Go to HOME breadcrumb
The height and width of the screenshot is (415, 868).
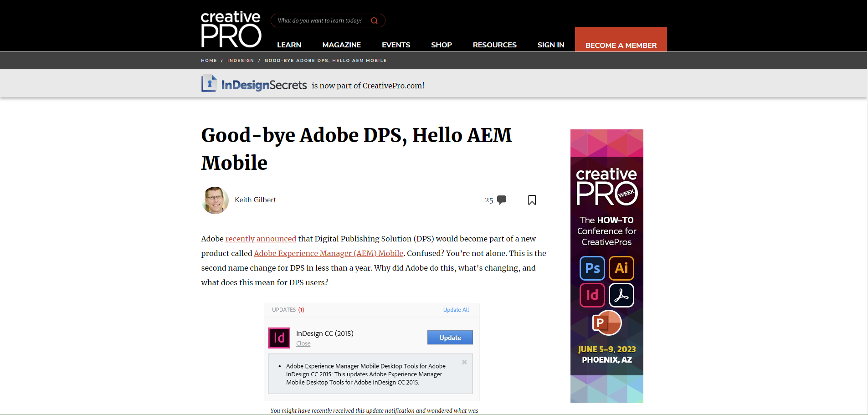tap(209, 60)
